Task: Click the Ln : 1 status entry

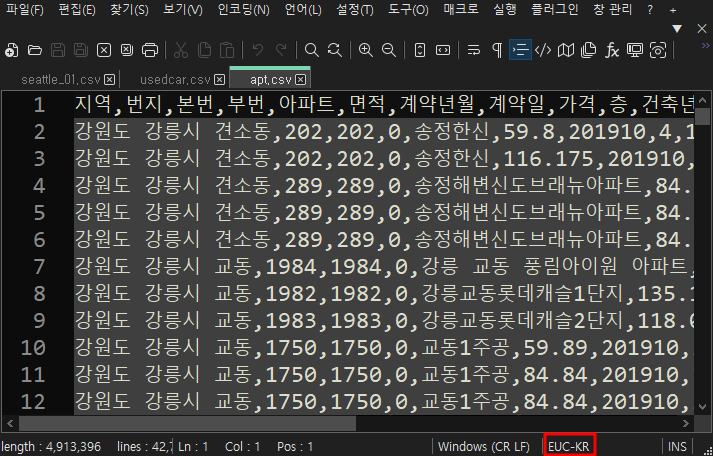Action: click(193, 446)
